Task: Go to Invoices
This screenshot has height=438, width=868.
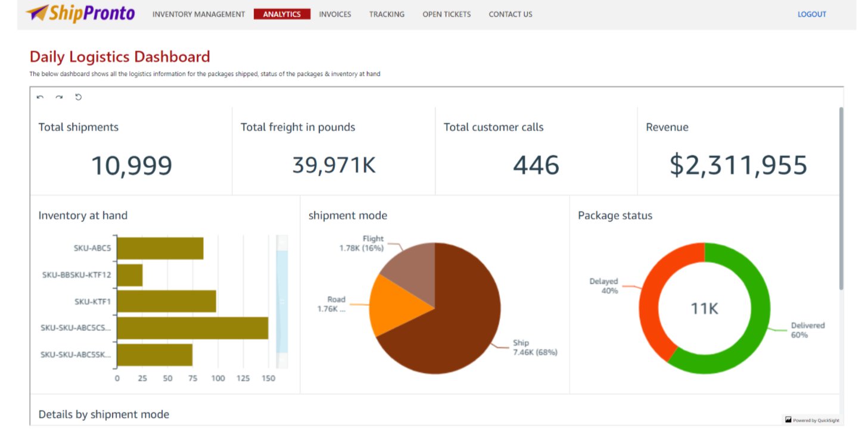Action: [335, 14]
